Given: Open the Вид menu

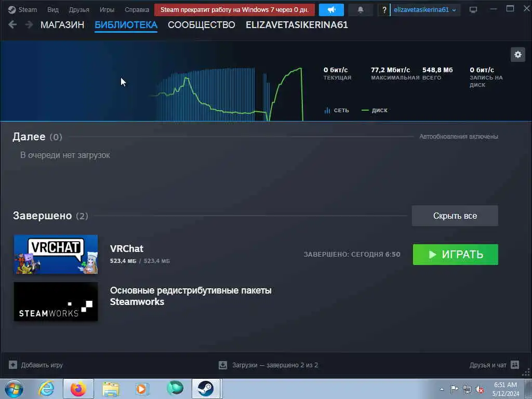Looking at the screenshot, I should pos(53,9).
